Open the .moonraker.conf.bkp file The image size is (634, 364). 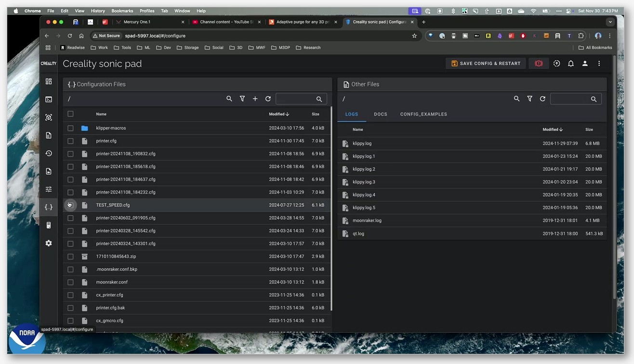[117, 269]
